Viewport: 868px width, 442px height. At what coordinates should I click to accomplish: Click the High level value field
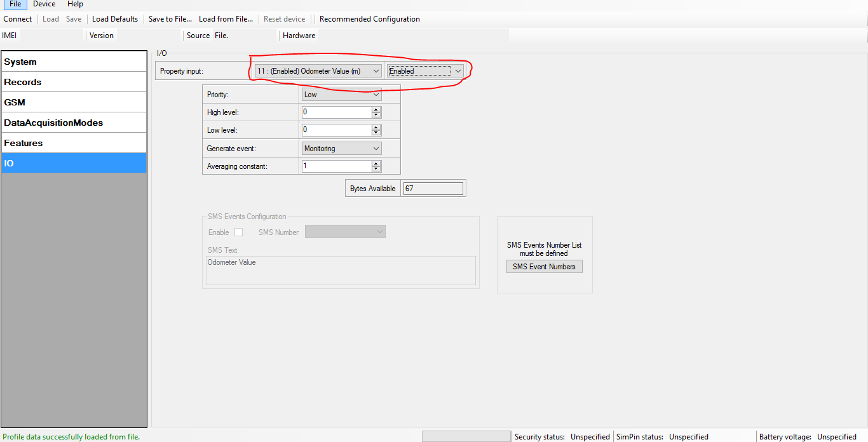(336, 112)
